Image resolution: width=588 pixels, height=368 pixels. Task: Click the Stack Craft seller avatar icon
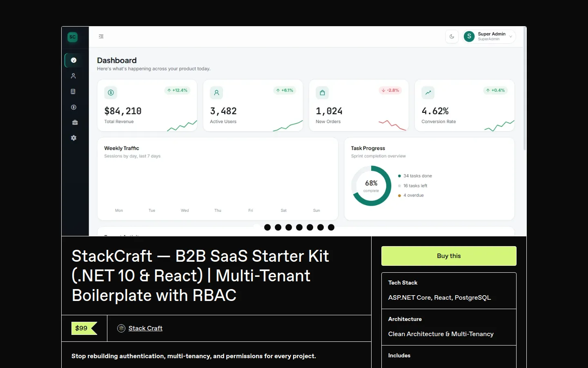click(x=121, y=328)
